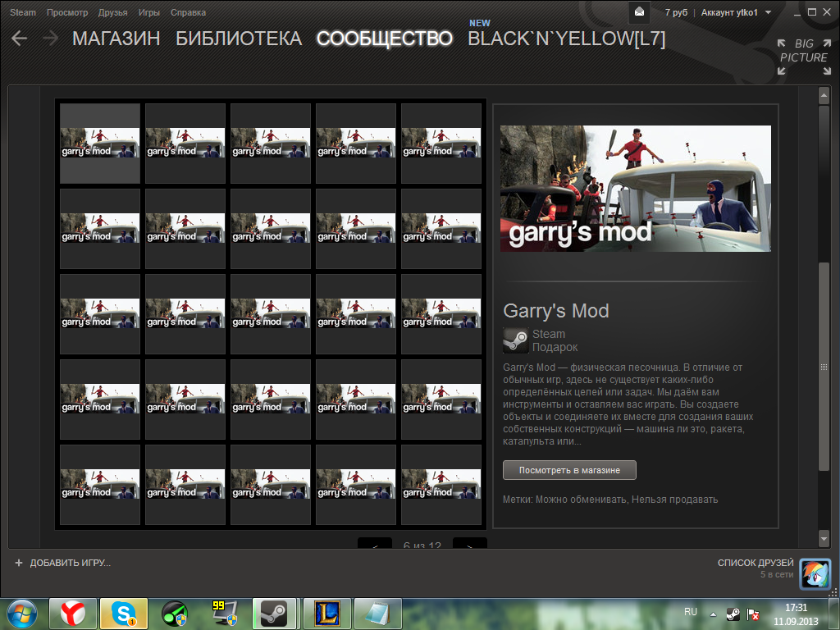Open Skype from the taskbar
840x630 pixels.
pos(124,614)
